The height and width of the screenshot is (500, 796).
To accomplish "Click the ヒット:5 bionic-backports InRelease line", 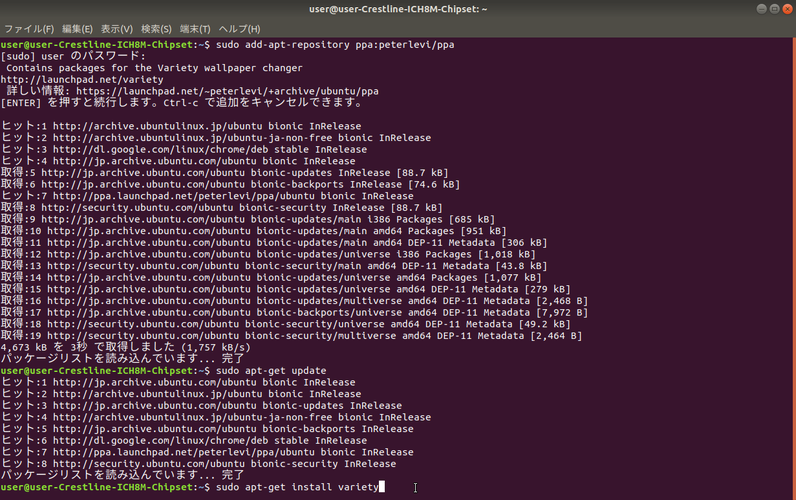I will pos(207,429).
